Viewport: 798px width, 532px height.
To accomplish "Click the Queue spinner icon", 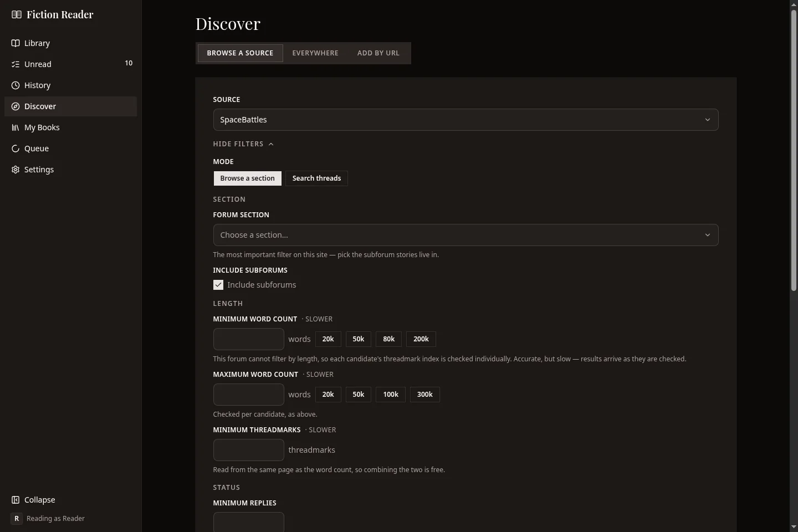I will pyautogui.click(x=16, y=149).
